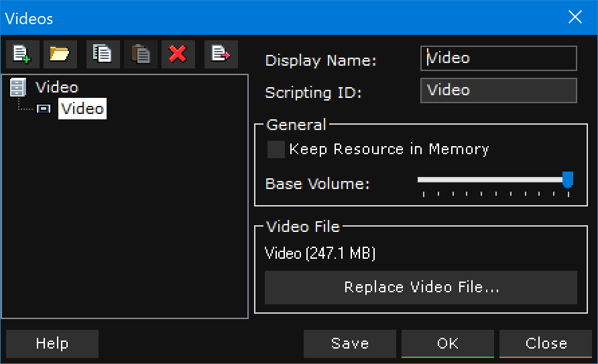Click the Display Name text field

[498, 58]
